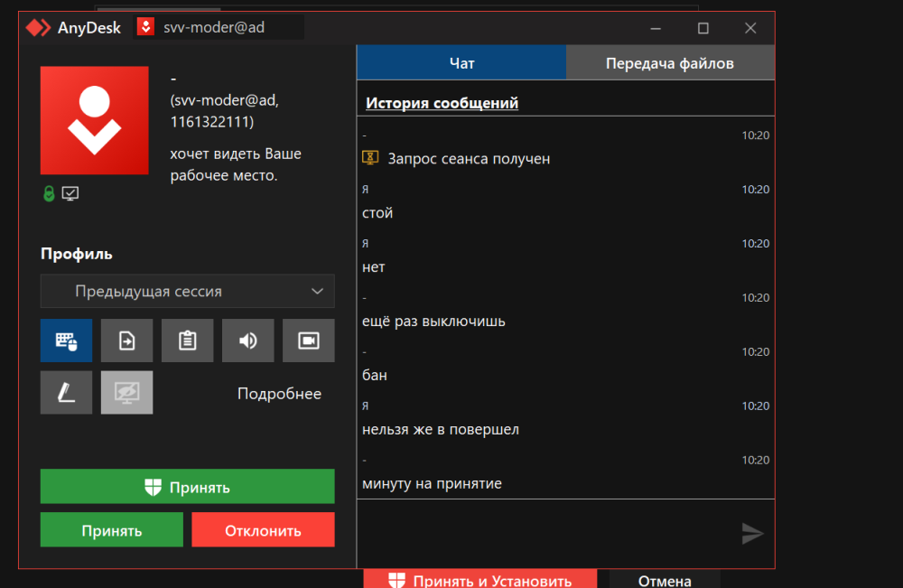Click the session tab's red user icon
The height and width of the screenshot is (588, 903).
click(145, 27)
